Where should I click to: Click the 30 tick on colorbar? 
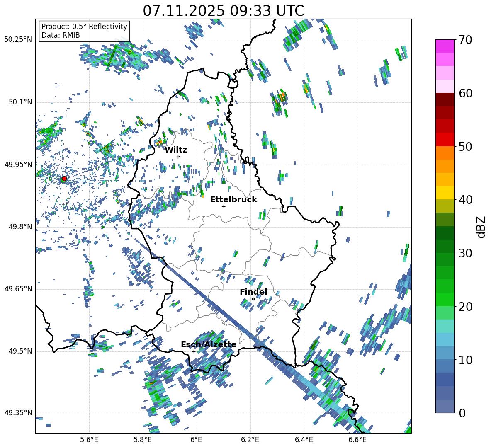pyautogui.click(x=465, y=253)
